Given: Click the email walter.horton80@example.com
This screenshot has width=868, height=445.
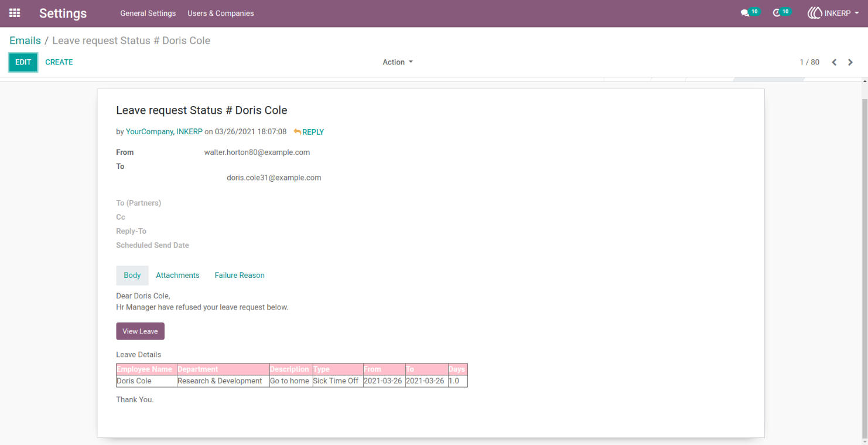Looking at the screenshot, I should (257, 152).
